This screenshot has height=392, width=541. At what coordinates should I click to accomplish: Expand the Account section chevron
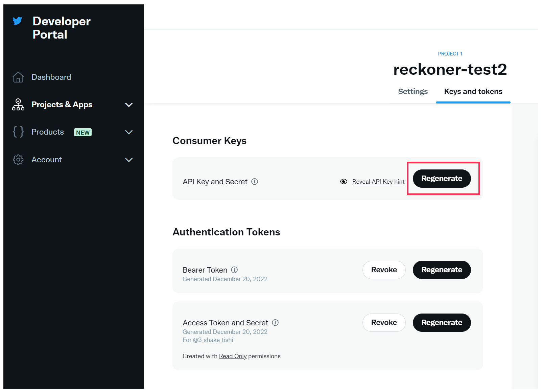[x=129, y=160]
